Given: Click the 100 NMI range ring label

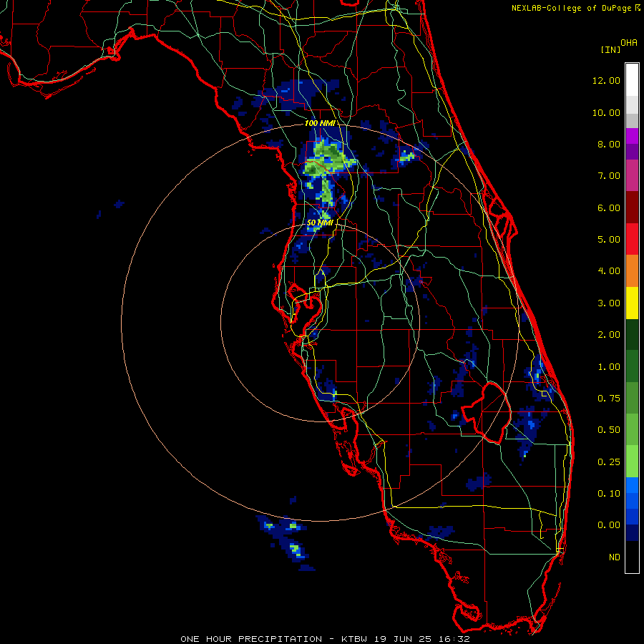Looking at the screenshot, I should click(x=321, y=123).
